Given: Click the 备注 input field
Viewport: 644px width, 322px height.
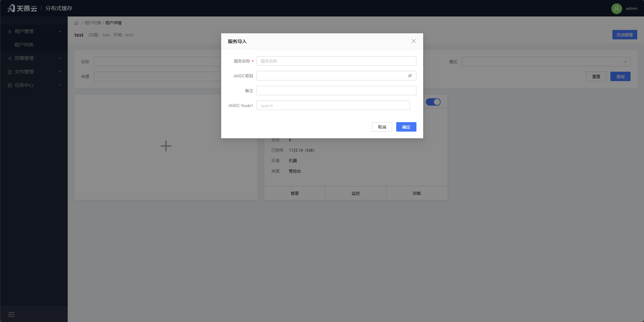Looking at the screenshot, I should pyautogui.click(x=336, y=91).
